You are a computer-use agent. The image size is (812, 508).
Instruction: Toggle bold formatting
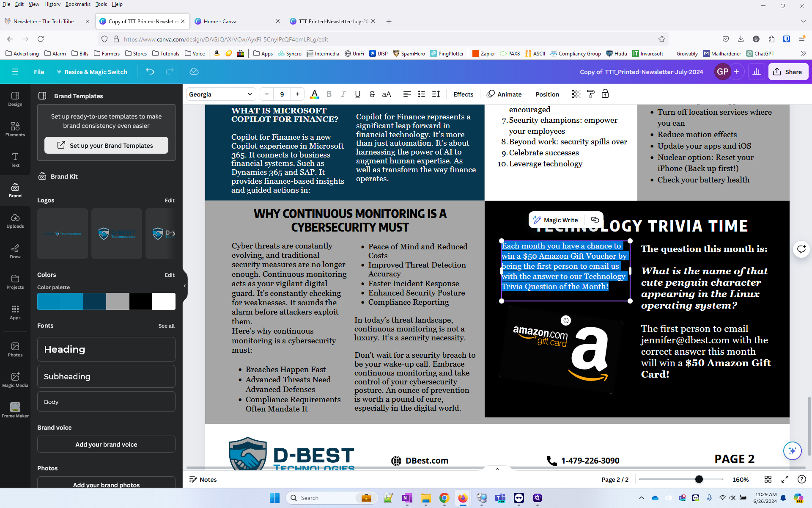(329, 94)
